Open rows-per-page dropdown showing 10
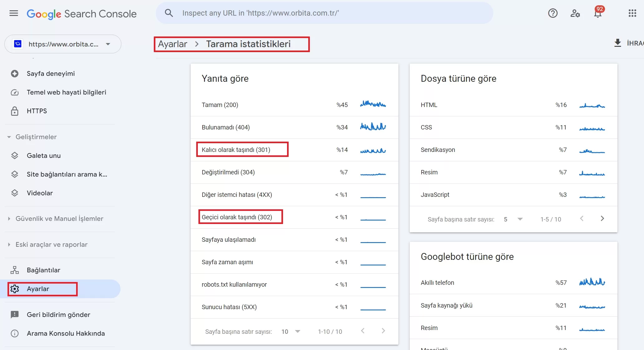This screenshot has width=644, height=350. point(291,332)
